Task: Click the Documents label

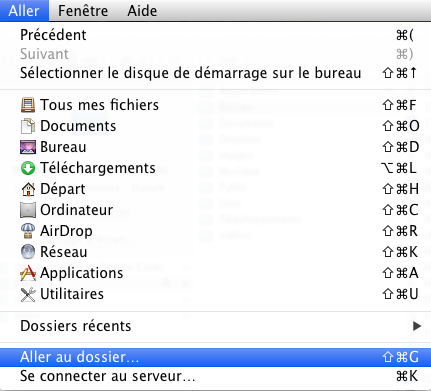Action: pyautogui.click(x=78, y=126)
